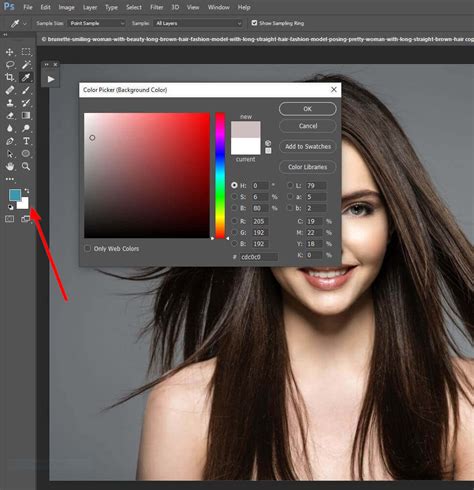Open Color Libraries

[x=308, y=167]
